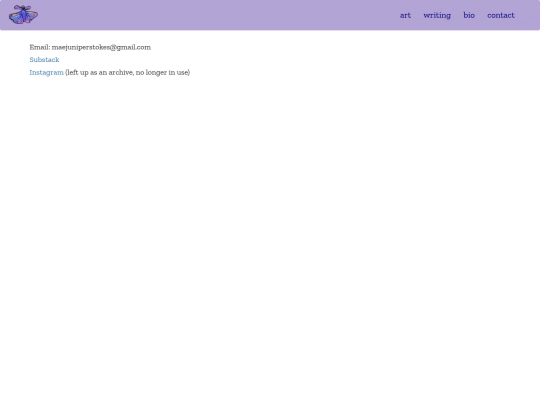Visit the Instagram archive link
The image size is (540, 405).
pos(46,73)
